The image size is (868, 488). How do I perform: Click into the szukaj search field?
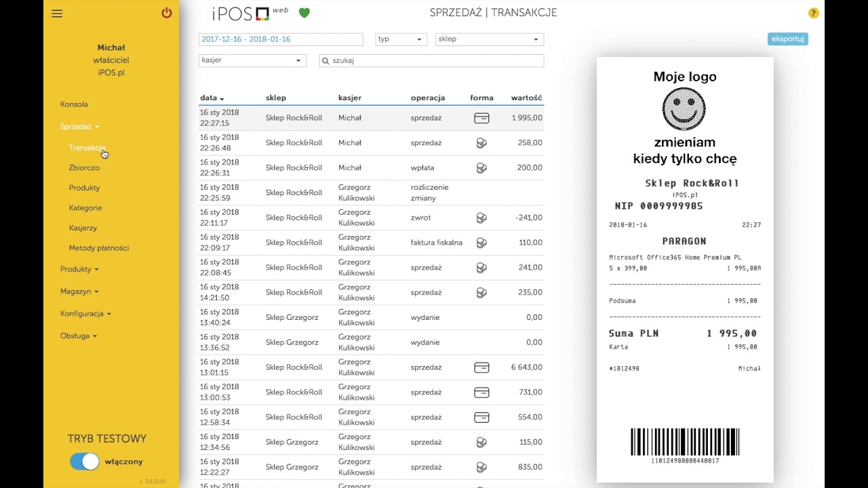[x=431, y=60]
